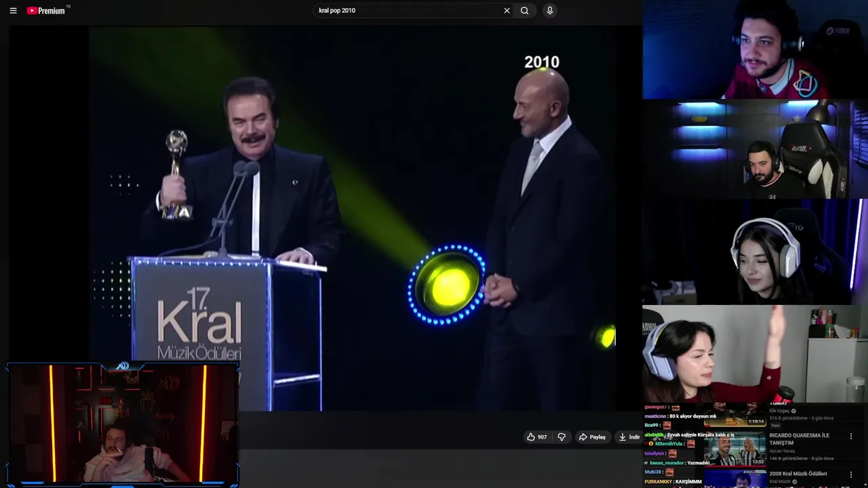Go to YouTube Premium home logo

(46, 10)
